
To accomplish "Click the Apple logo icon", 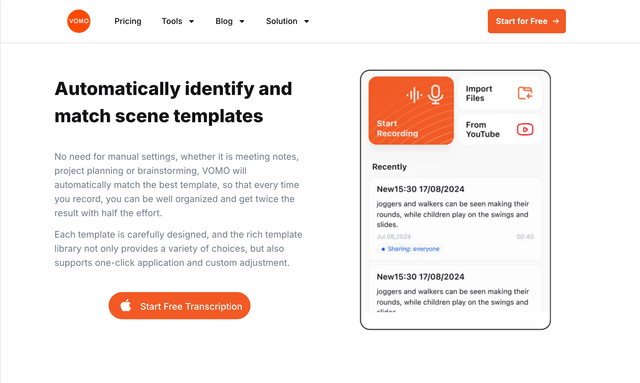I will pyautogui.click(x=126, y=305).
